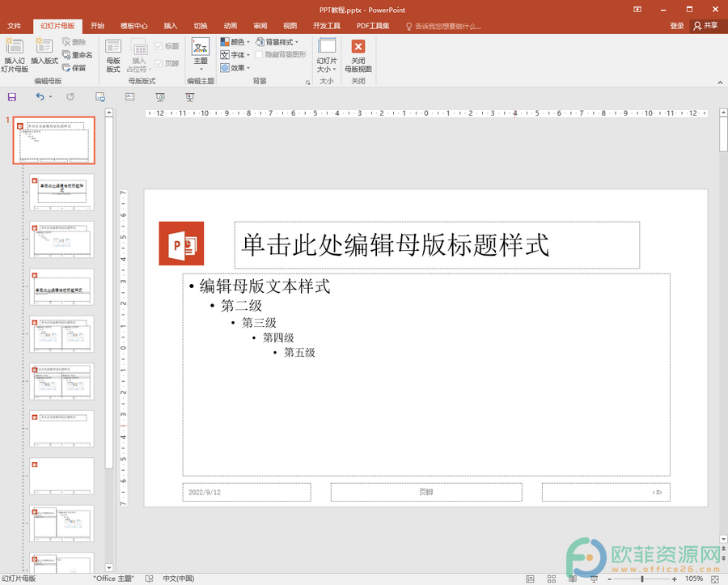Click the Insert Slide Master (插入幻灯片母版) icon
The height and width of the screenshot is (585, 728).
click(15, 46)
